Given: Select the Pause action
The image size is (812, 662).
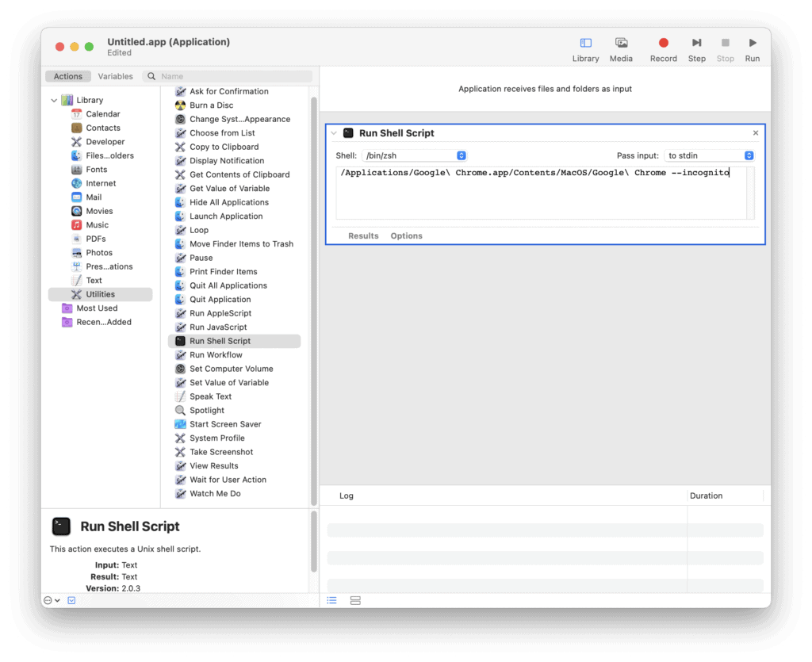Looking at the screenshot, I should pyautogui.click(x=201, y=258).
